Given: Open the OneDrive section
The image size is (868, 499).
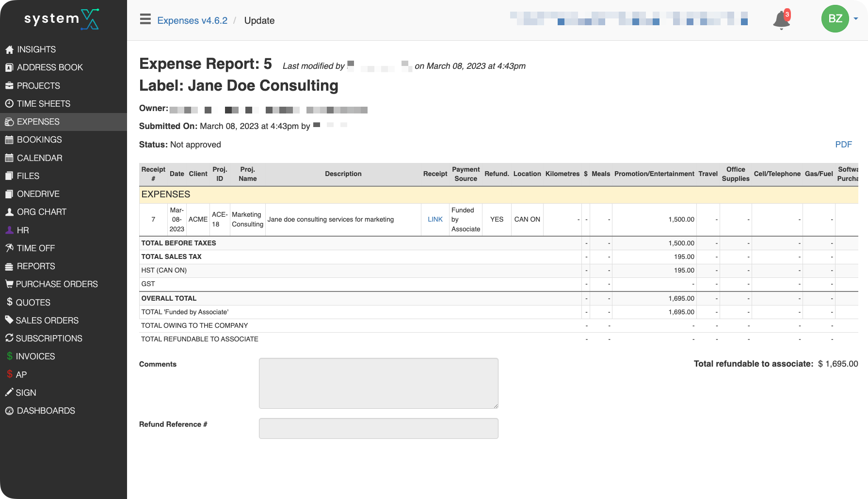Looking at the screenshot, I should [38, 193].
